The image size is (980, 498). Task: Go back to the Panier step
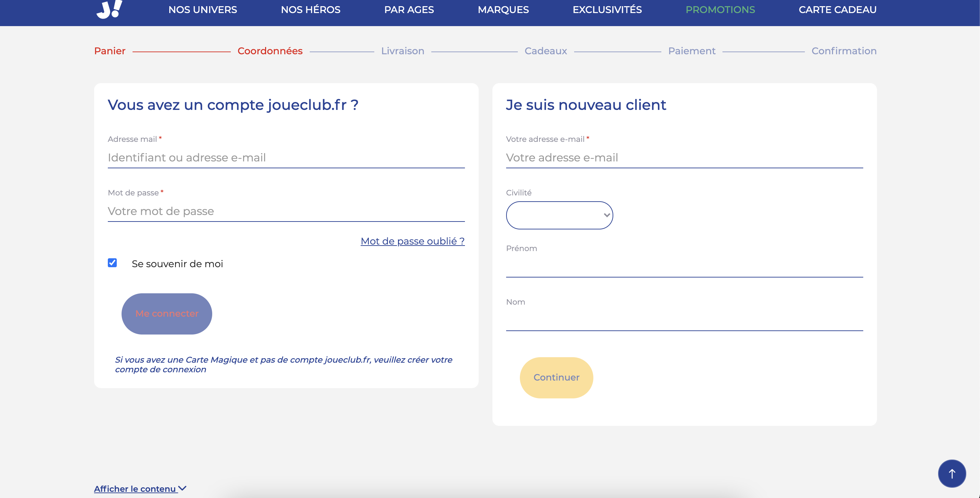pyautogui.click(x=110, y=51)
